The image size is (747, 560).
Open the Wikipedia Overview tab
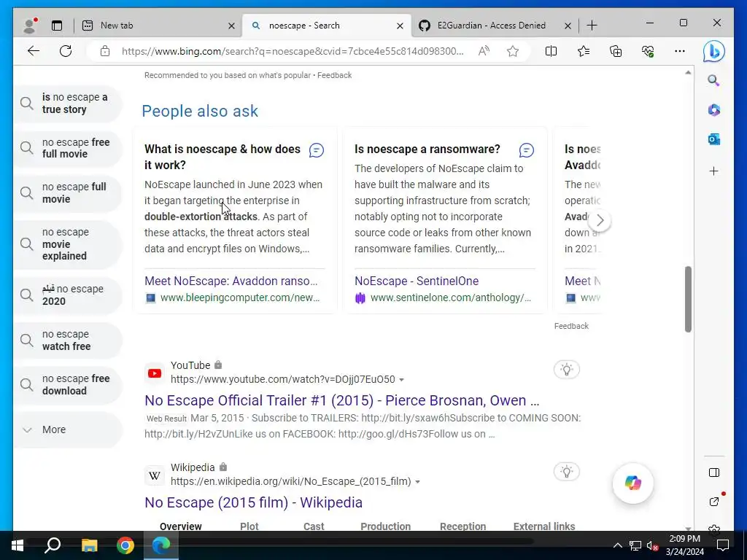181,526
